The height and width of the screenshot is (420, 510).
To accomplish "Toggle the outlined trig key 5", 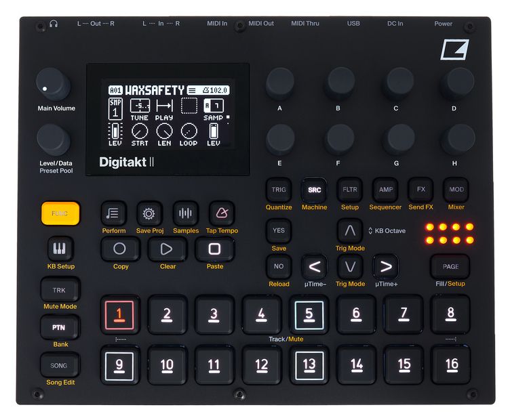I will click(309, 315).
